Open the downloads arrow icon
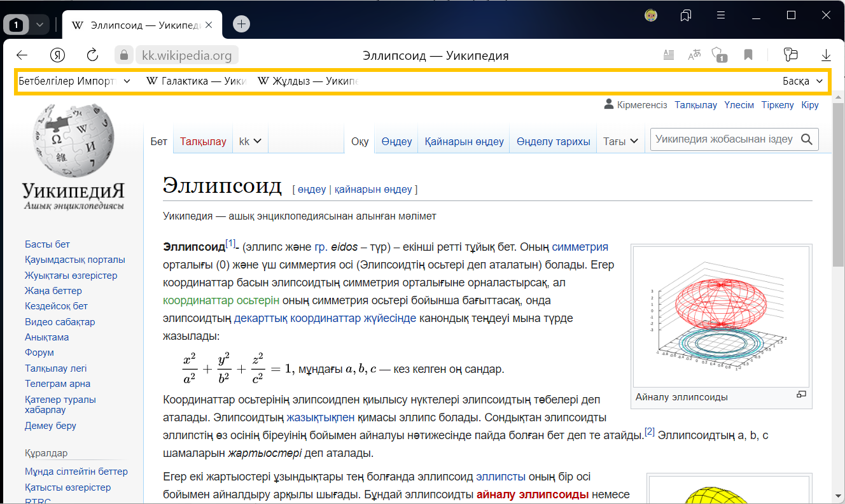 (x=827, y=55)
